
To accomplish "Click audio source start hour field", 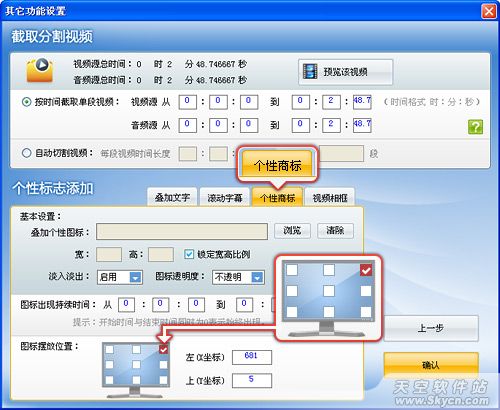I will pyautogui.click(x=187, y=125).
